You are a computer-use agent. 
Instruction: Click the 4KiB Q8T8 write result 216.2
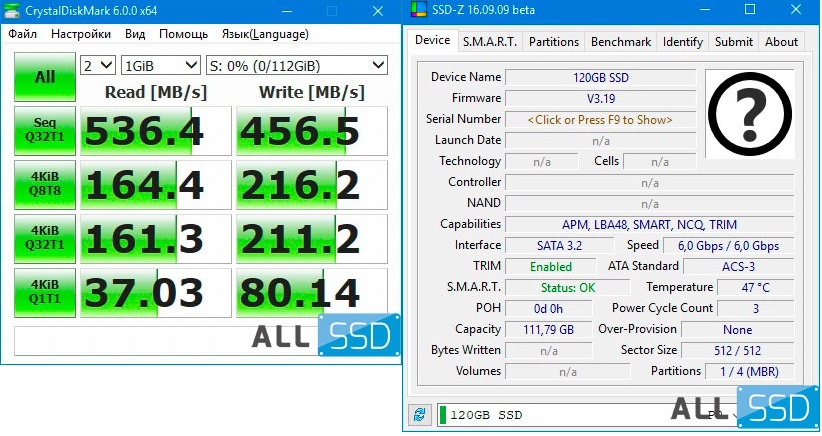(x=312, y=184)
